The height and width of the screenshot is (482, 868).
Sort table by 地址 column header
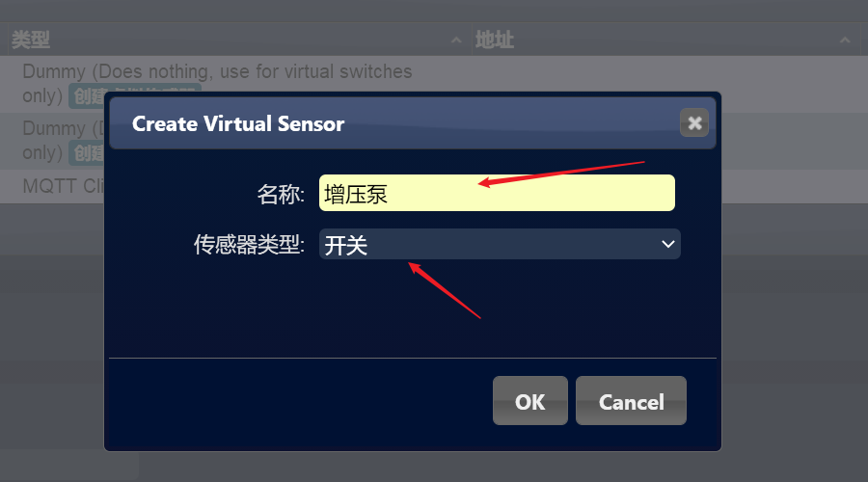495,40
